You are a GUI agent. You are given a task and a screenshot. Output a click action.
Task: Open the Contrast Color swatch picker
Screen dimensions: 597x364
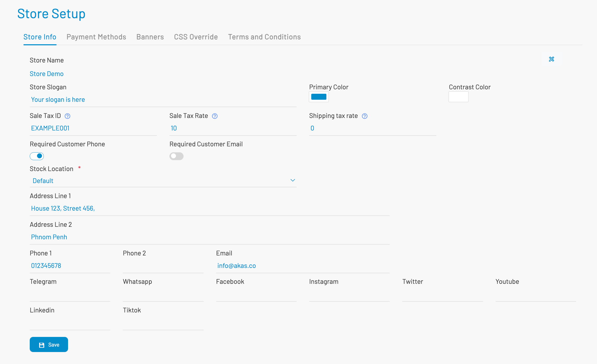[458, 97]
